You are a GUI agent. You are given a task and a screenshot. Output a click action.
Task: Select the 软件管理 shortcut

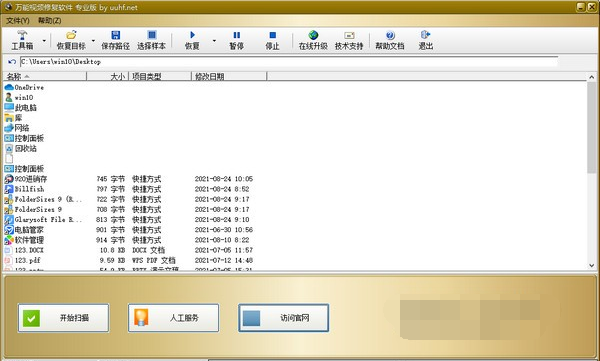click(24, 240)
